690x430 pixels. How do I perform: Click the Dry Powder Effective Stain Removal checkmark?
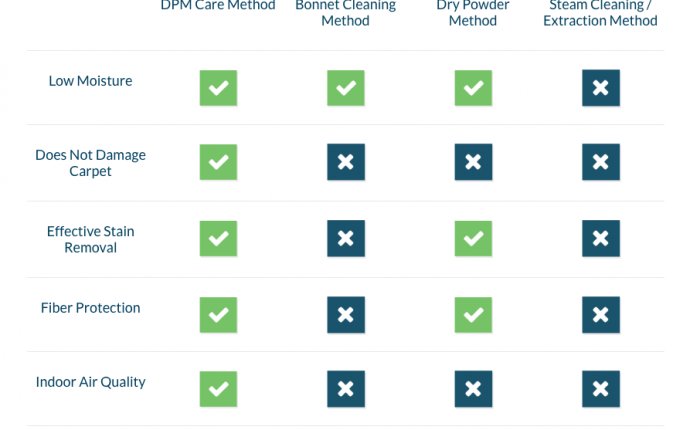[x=473, y=239]
